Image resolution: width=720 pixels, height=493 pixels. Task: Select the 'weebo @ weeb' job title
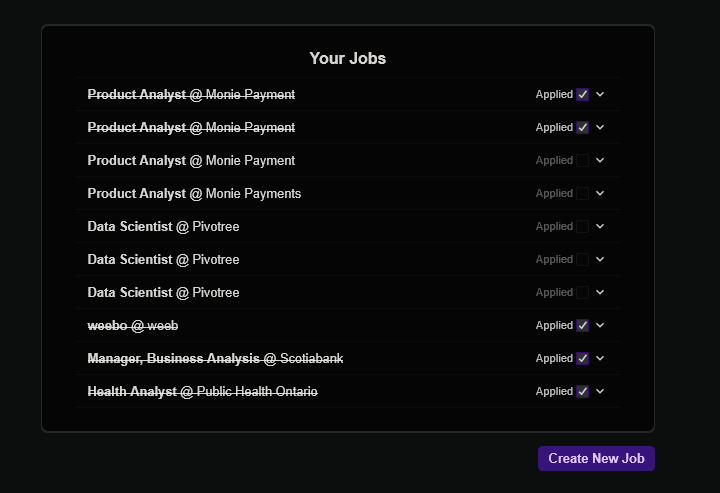click(x=133, y=326)
